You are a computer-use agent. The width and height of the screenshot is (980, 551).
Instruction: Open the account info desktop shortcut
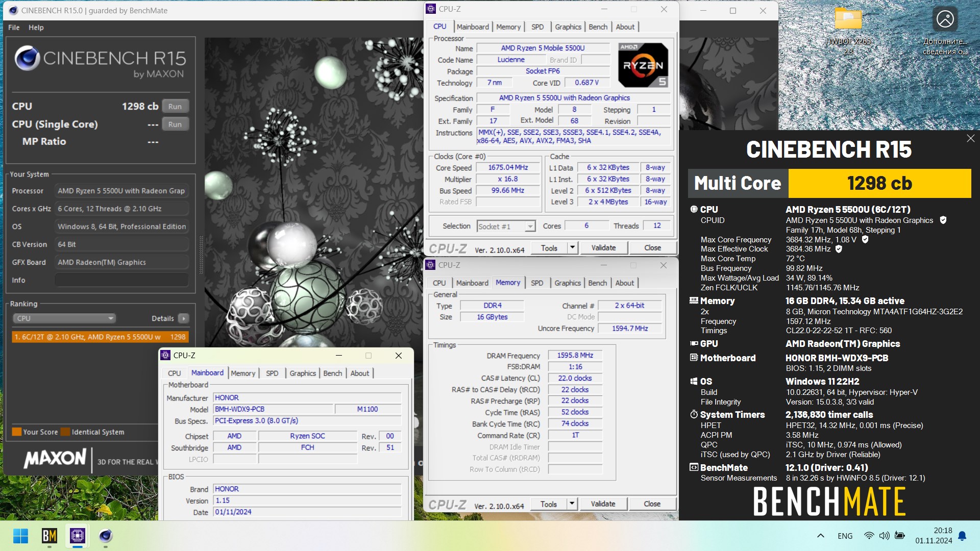point(945,31)
